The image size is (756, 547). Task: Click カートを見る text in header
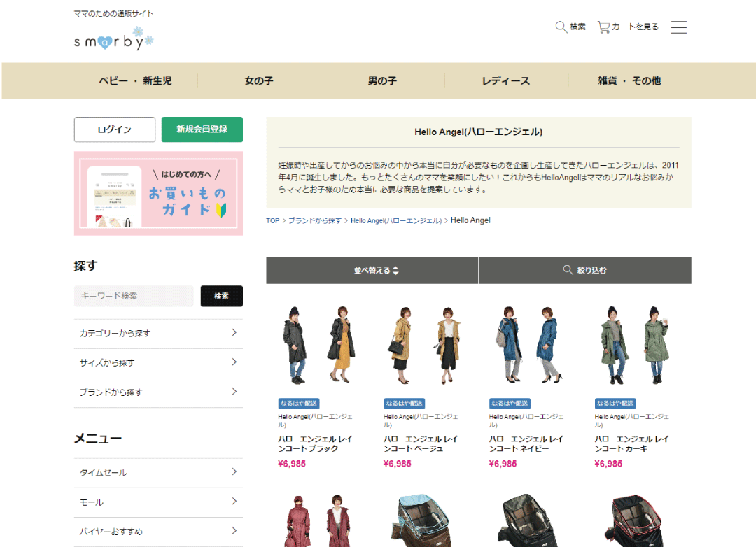tap(636, 27)
